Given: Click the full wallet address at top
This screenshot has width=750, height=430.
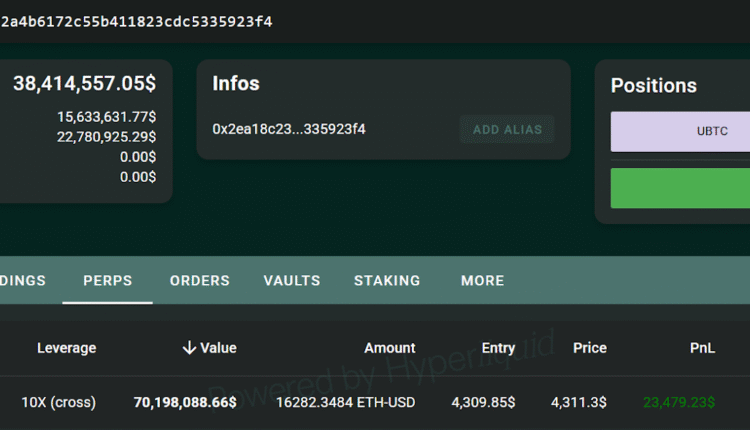Looking at the screenshot, I should point(136,21).
